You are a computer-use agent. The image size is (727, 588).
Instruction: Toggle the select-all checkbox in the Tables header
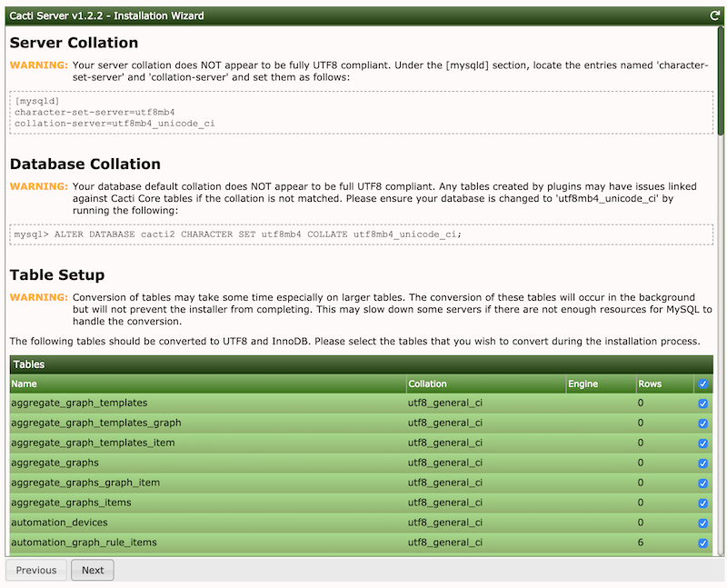(x=702, y=384)
